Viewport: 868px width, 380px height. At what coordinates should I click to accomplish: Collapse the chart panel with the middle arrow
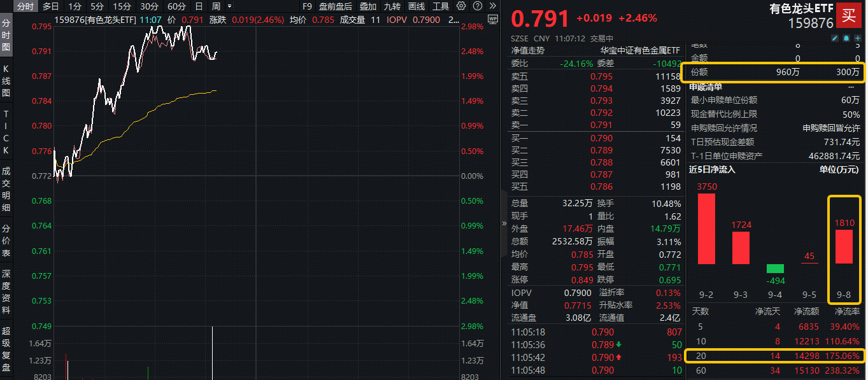pyautogui.click(x=503, y=224)
